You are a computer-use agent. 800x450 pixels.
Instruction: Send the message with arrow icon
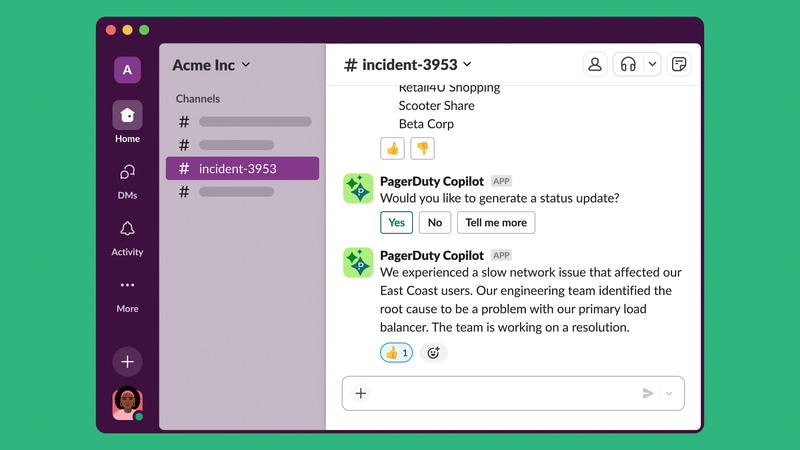point(648,393)
